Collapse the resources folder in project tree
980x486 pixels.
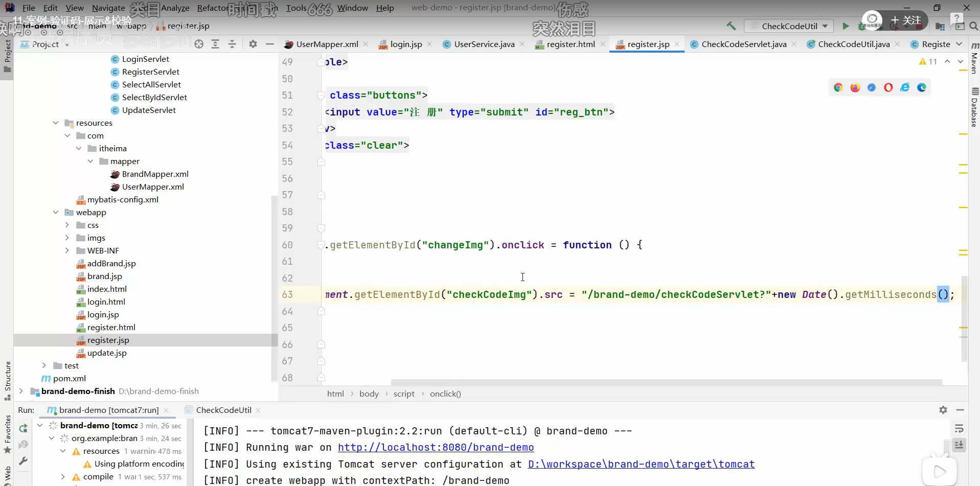[56, 123]
